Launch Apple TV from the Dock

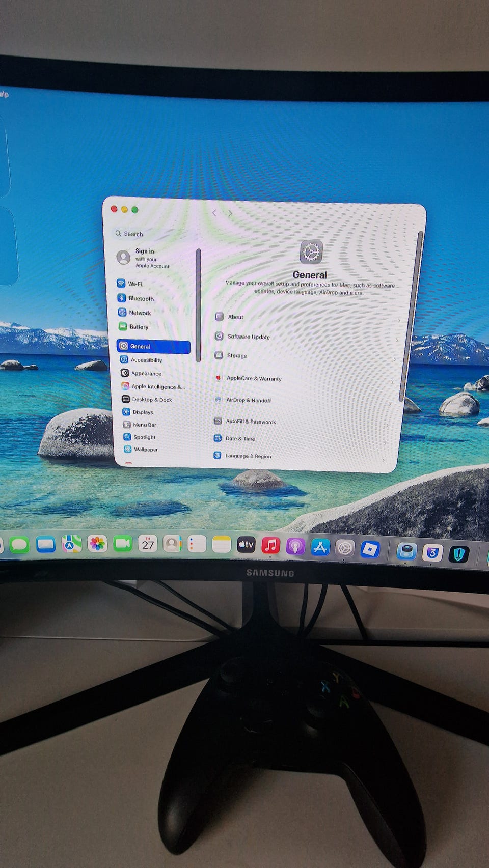(246, 545)
